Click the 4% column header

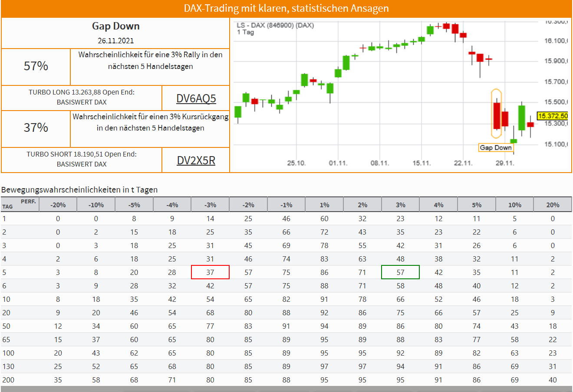tap(438, 205)
